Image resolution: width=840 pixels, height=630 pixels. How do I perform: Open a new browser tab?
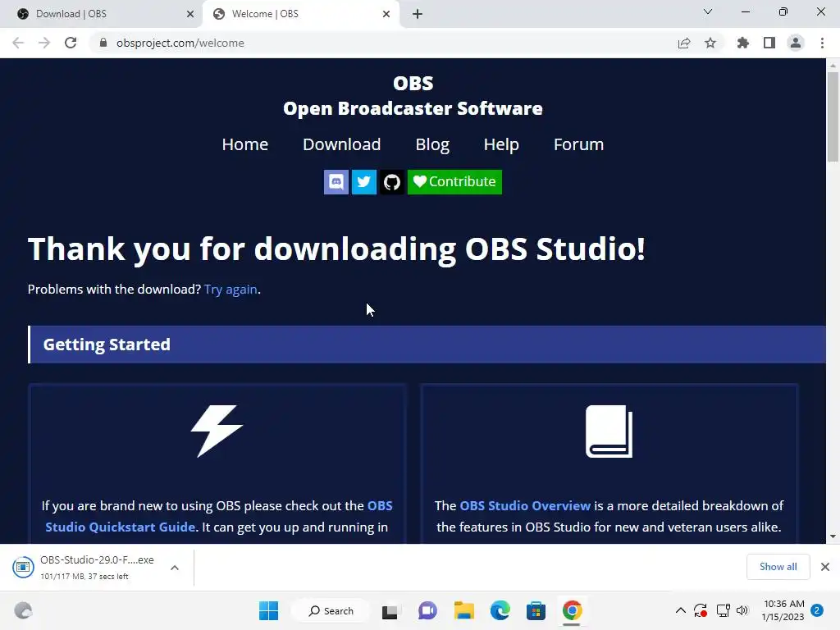pos(418,14)
